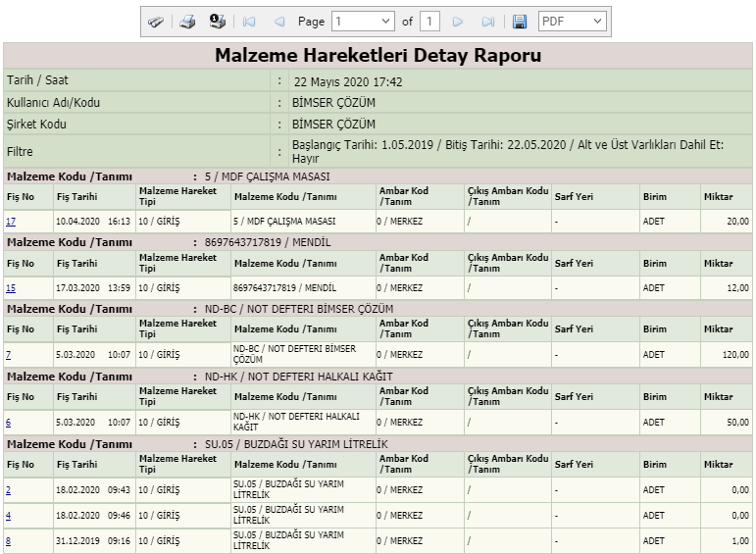Screen dimensions: 756x554
Task: Click receipt link 6 for HALKALI KAĞIT
Action: [8, 423]
